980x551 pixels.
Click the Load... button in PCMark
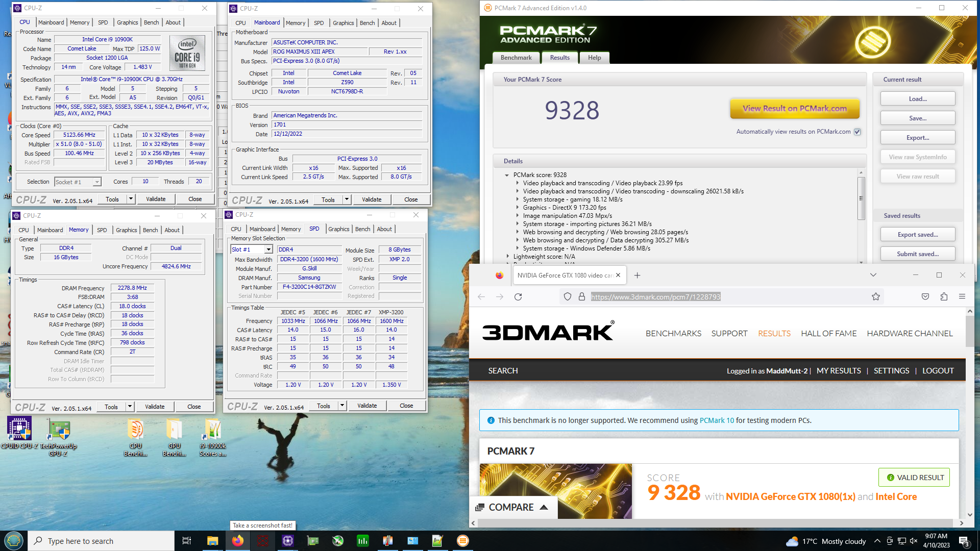tap(917, 99)
